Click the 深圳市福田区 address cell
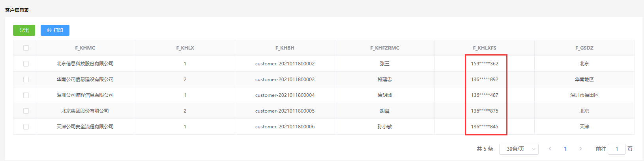 pos(584,95)
